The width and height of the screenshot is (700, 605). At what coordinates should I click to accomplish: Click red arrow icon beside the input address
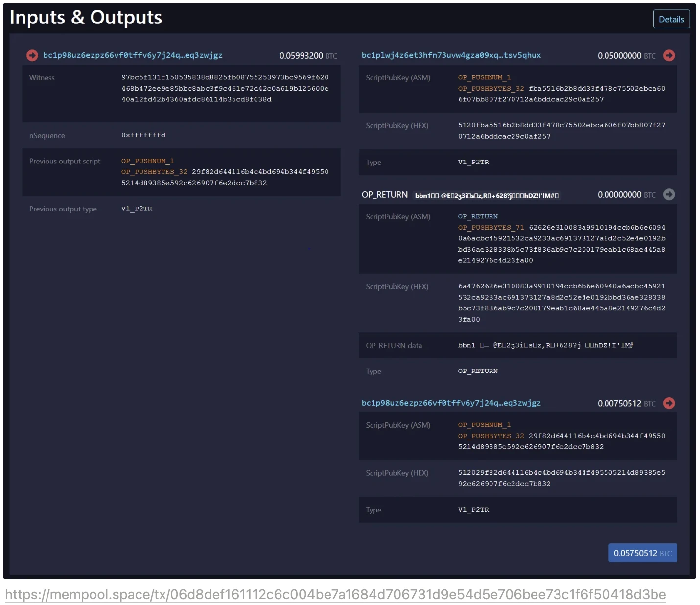tap(32, 55)
